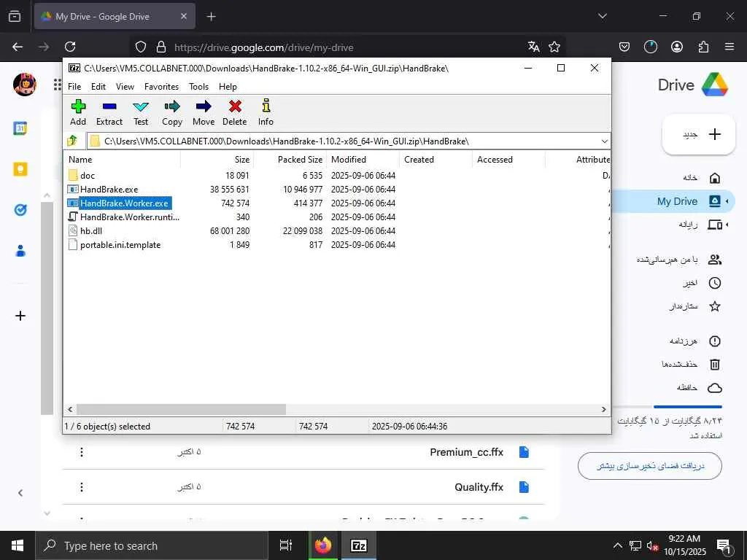Open the Home (خانه) item in Drive
747x560 pixels.
(x=701, y=178)
